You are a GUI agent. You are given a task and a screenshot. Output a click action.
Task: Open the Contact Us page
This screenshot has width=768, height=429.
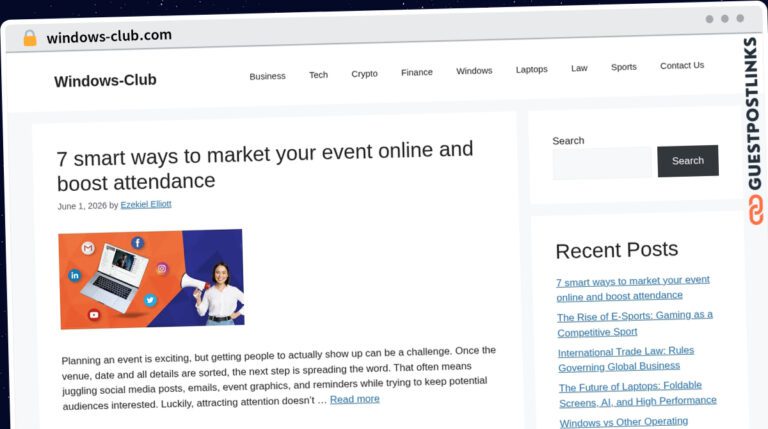pyautogui.click(x=682, y=65)
